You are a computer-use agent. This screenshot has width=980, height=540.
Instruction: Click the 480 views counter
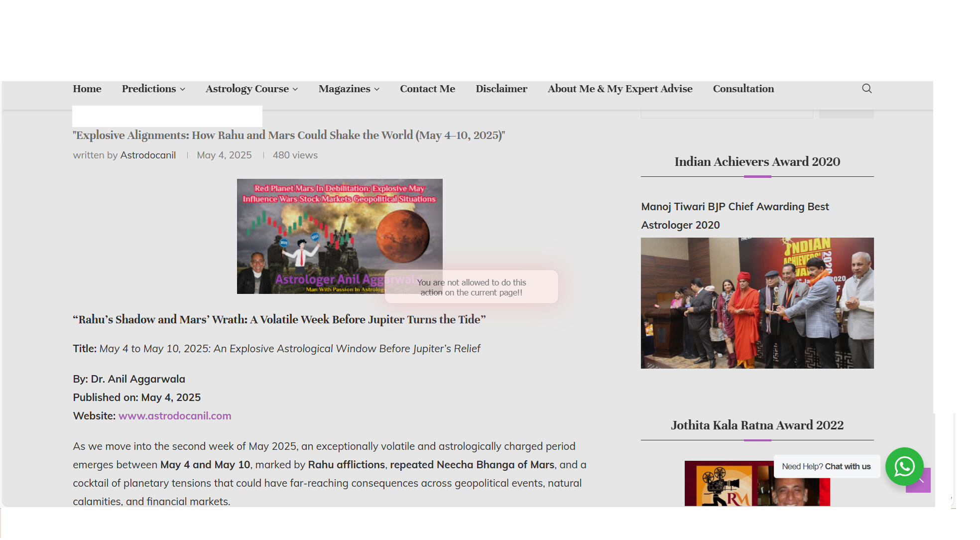pos(295,155)
